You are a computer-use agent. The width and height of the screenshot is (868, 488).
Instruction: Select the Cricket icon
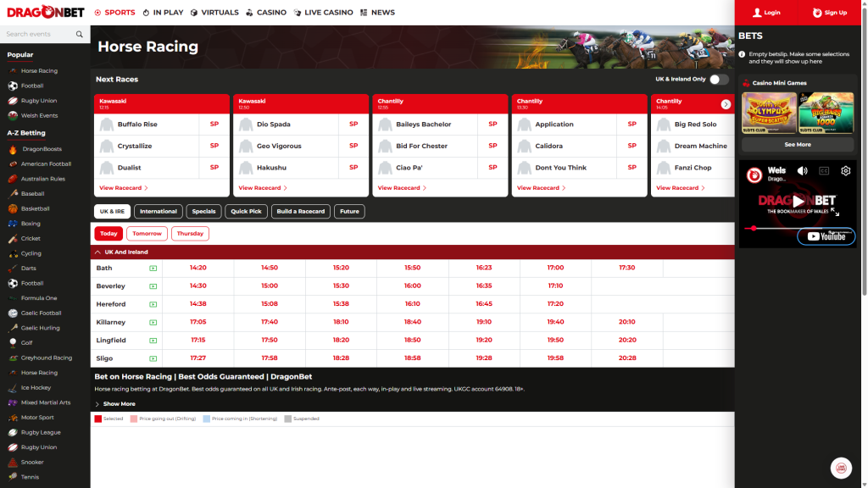pos(13,239)
